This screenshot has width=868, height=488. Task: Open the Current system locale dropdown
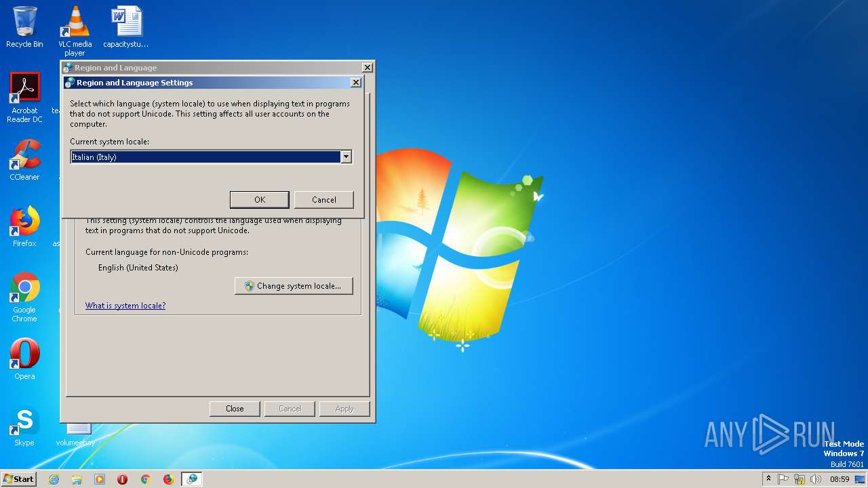click(x=346, y=157)
